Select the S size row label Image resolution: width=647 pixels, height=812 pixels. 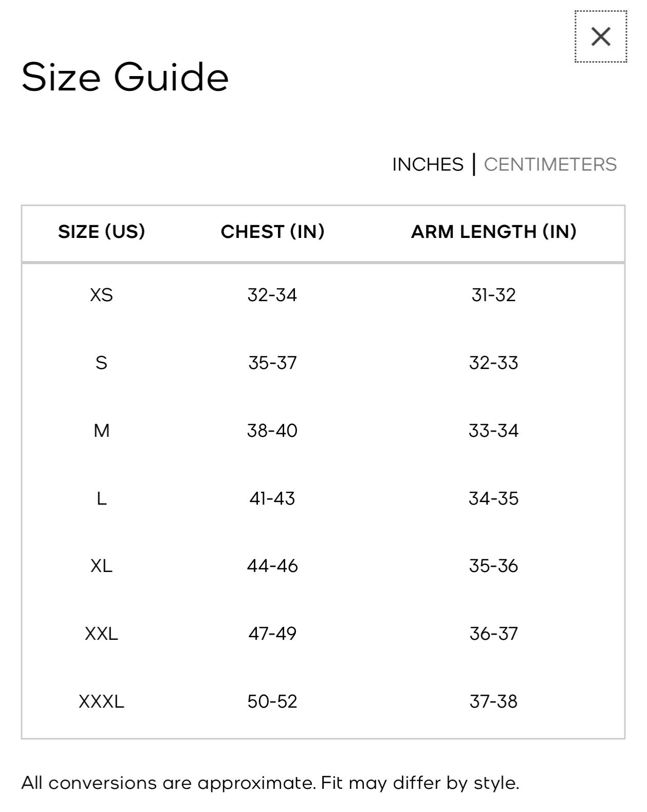(x=102, y=363)
